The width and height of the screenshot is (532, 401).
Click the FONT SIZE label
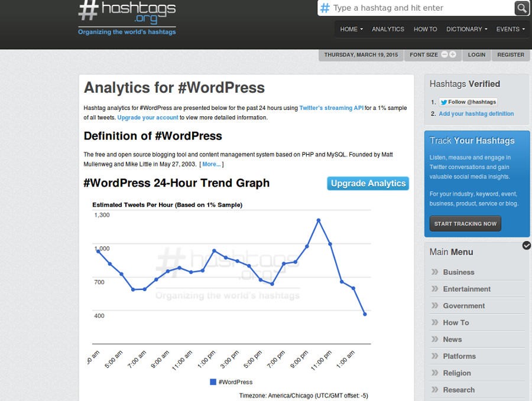pyautogui.click(x=424, y=55)
